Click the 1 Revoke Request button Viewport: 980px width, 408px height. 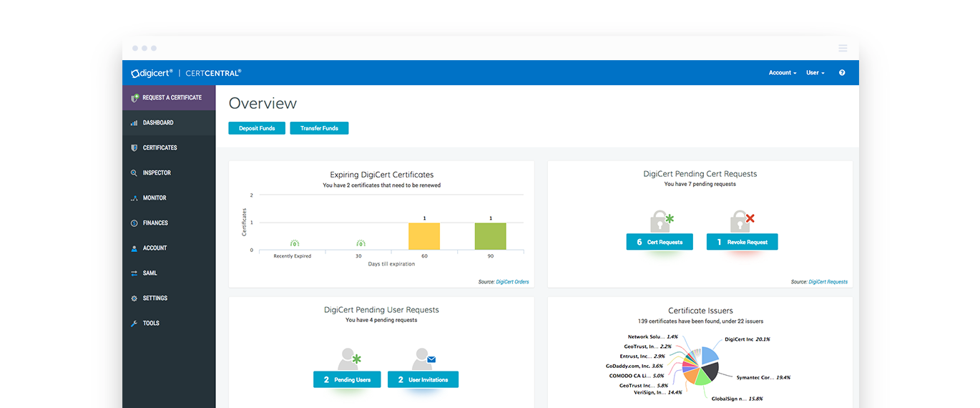tap(742, 242)
